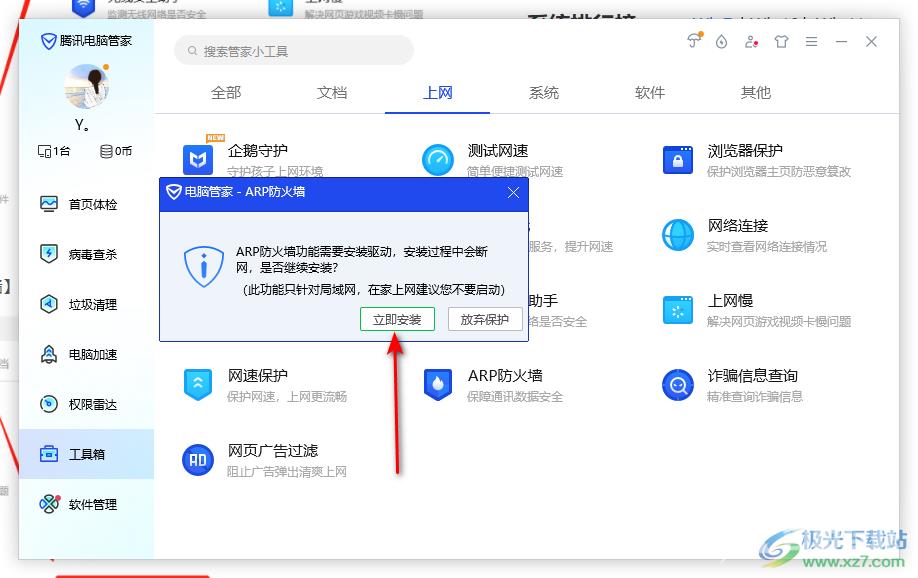918x578 pixels.
Task: Switch to the 系统 tab
Action: (543, 93)
